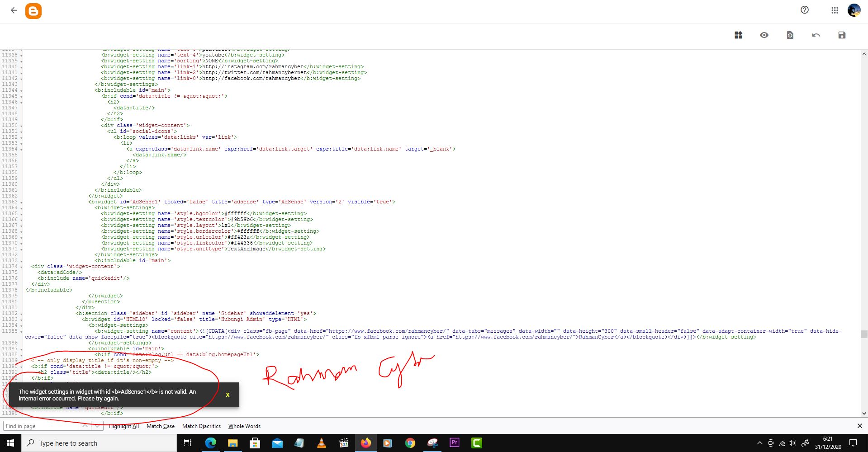Open Microsoft Store from the taskbar

pyautogui.click(x=255, y=443)
